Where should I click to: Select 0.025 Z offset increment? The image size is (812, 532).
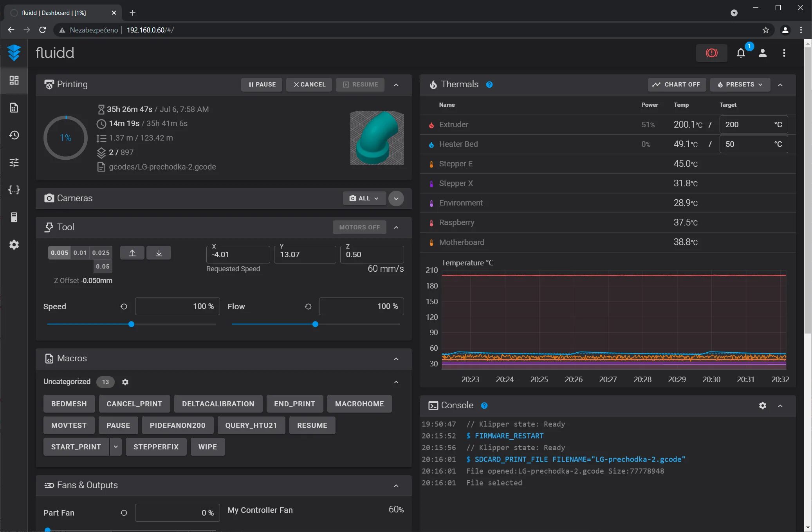(x=101, y=253)
